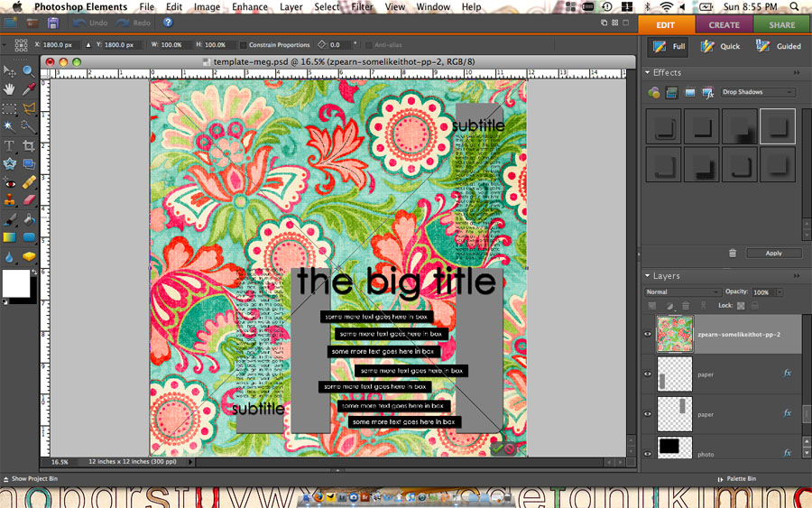The image size is (812, 508).
Task: Click the white foreground color swatch
Action: pyautogui.click(x=15, y=282)
